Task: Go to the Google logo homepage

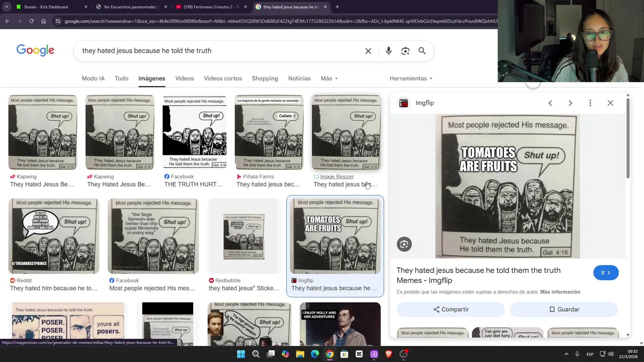Action: [35, 50]
